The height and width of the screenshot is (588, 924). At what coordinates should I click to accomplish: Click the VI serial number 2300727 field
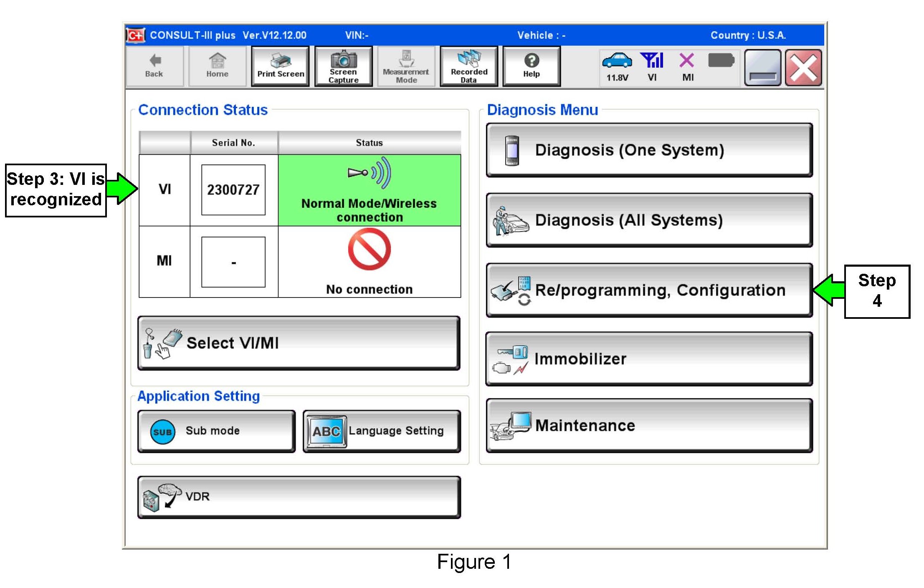[233, 190]
